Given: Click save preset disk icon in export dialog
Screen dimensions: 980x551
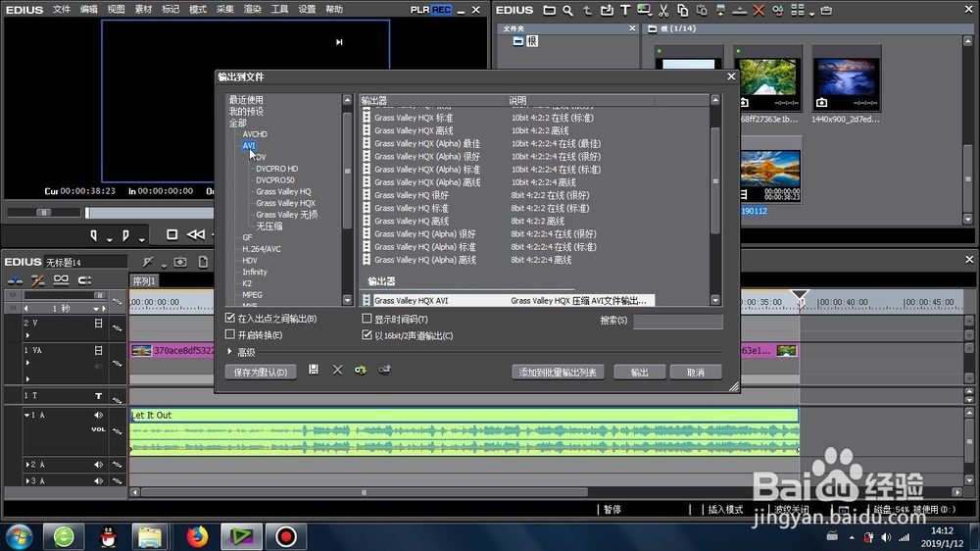Looking at the screenshot, I should (314, 370).
